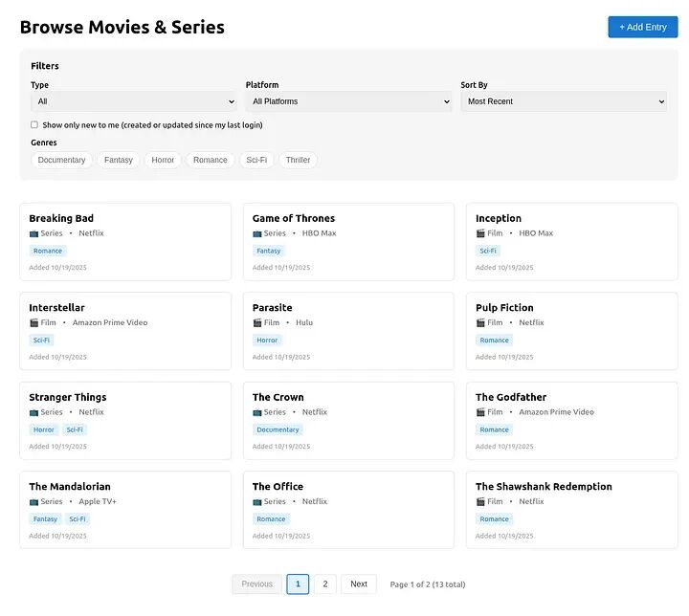Click the Romance tag on The Godfather card
The height and width of the screenshot is (616, 689).
click(x=495, y=429)
